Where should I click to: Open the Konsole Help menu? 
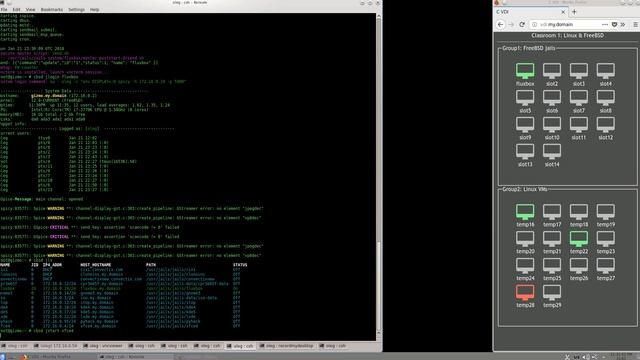point(94,9)
